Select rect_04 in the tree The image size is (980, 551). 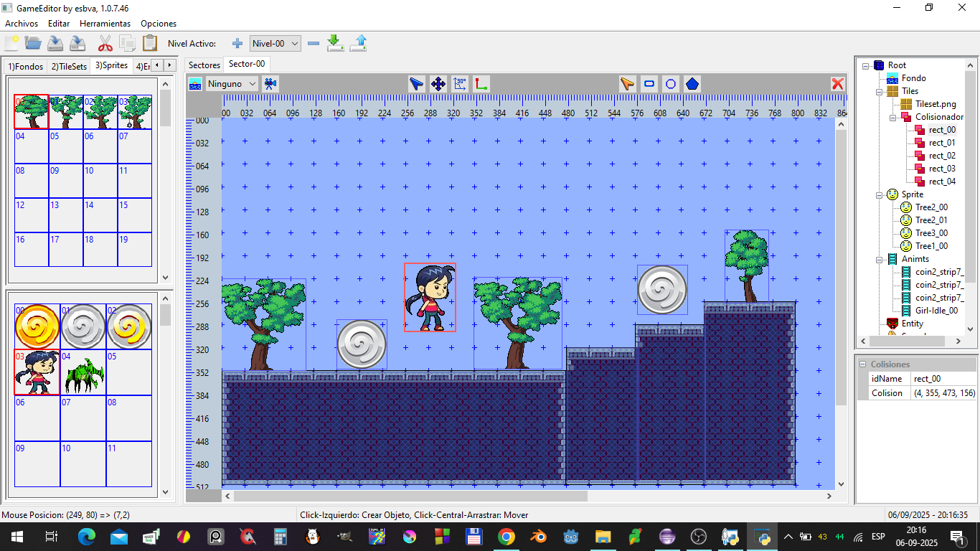[942, 182]
